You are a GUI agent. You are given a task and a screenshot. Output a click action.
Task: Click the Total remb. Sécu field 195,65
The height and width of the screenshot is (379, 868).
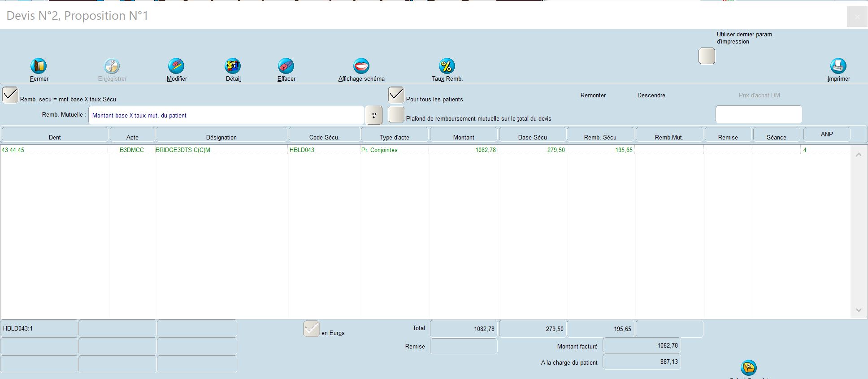[601, 329]
